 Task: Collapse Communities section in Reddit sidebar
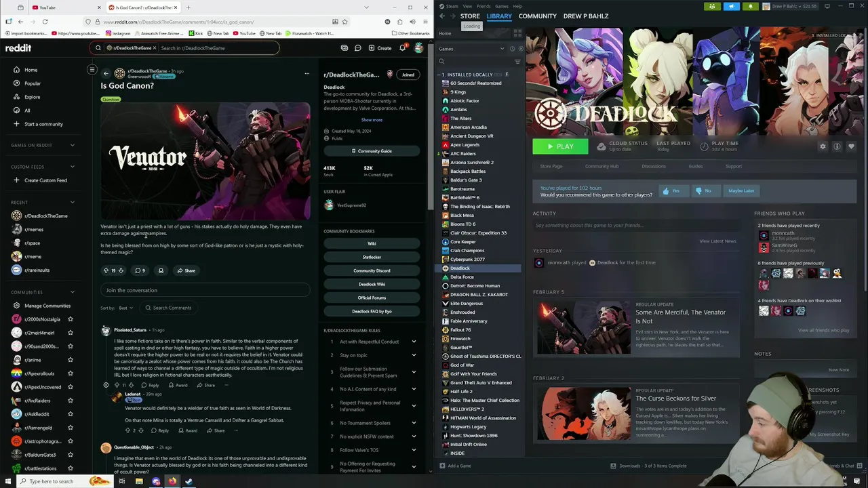point(72,292)
